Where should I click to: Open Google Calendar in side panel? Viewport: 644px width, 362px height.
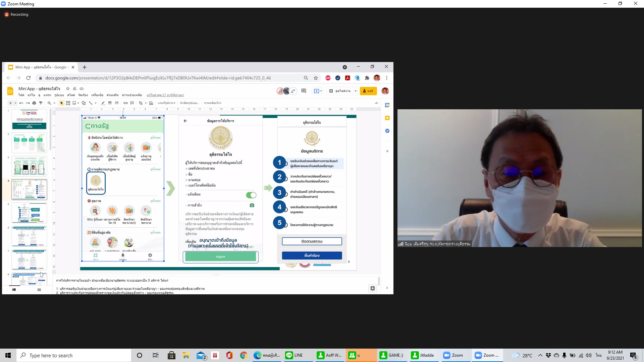click(387, 105)
